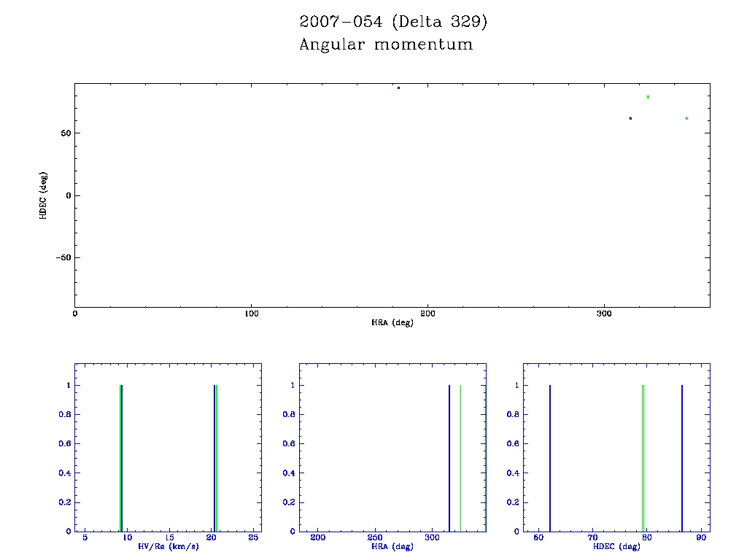Image resolution: width=747 pixels, height=560 pixels.
Task: Click the blue scatter point near HRA 315
Action: (x=630, y=118)
